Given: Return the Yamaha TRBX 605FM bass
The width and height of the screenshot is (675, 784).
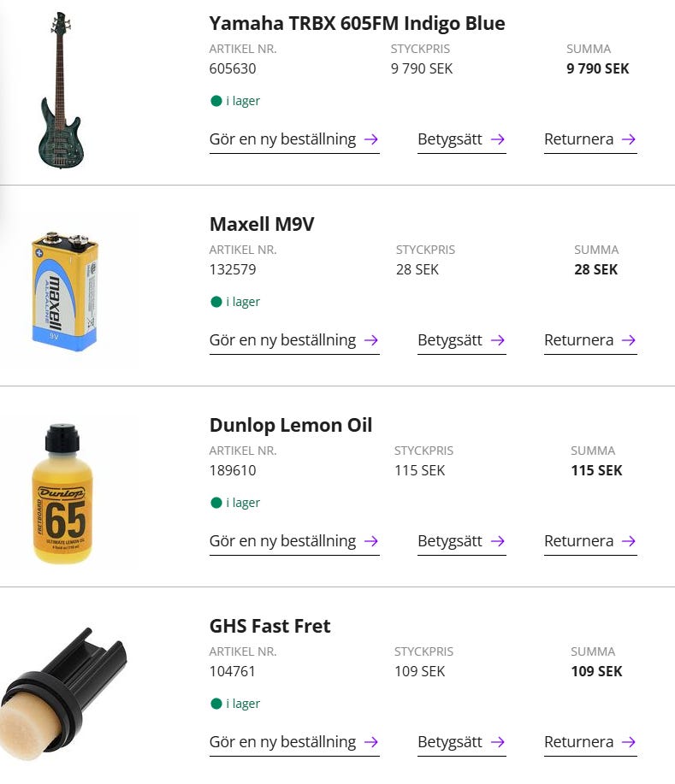Looking at the screenshot, I should pos(589,139).
